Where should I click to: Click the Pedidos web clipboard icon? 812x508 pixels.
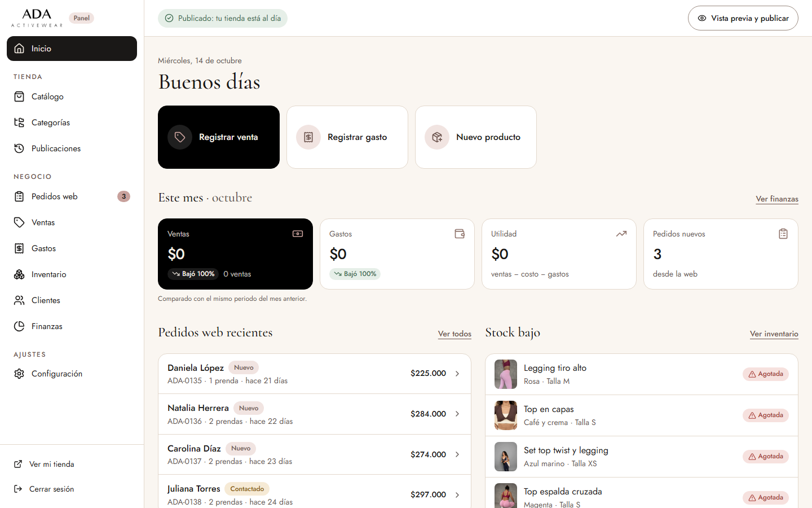[x=19, y=196]
